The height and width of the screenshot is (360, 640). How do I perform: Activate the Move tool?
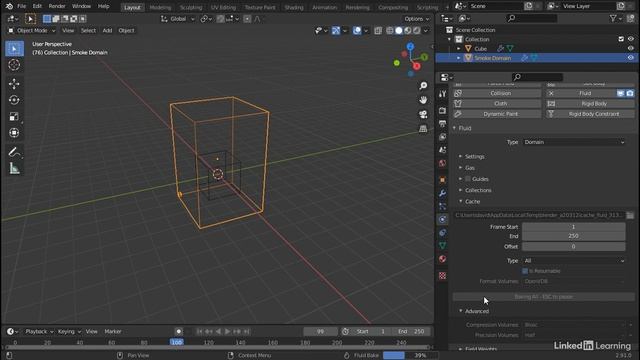point(14,84)
